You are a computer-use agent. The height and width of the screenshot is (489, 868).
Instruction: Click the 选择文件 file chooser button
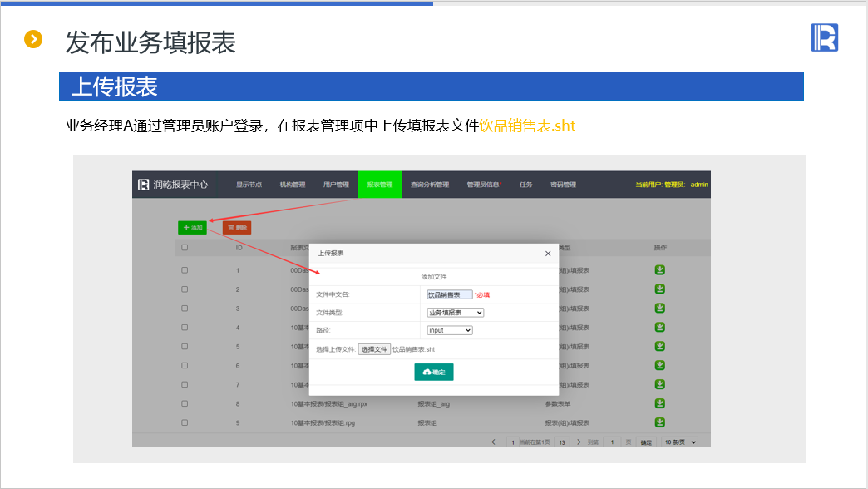click(x=374, y=349)
